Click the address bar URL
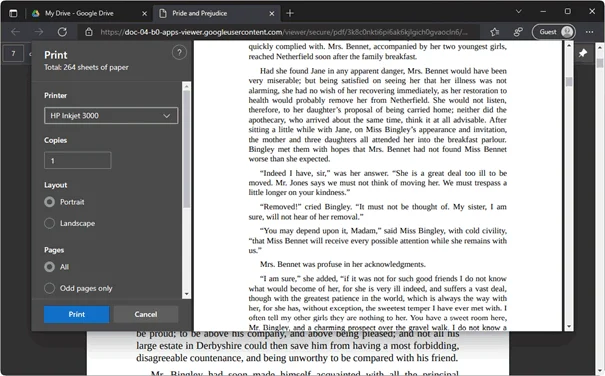 coord(284,32)
